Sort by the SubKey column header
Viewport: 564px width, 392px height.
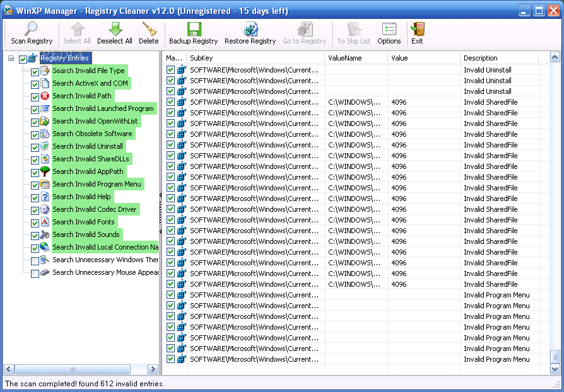[x=256, y=58]
